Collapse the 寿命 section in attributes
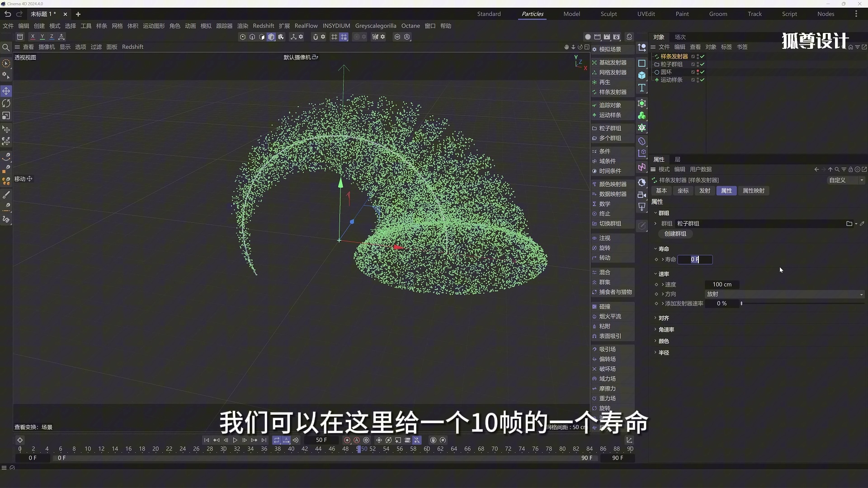This screenshot has width=868, height=488. coord(655,249)
